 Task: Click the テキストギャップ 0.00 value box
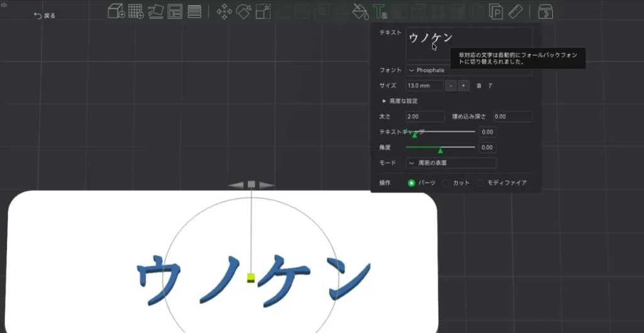[x=487, y=132]
